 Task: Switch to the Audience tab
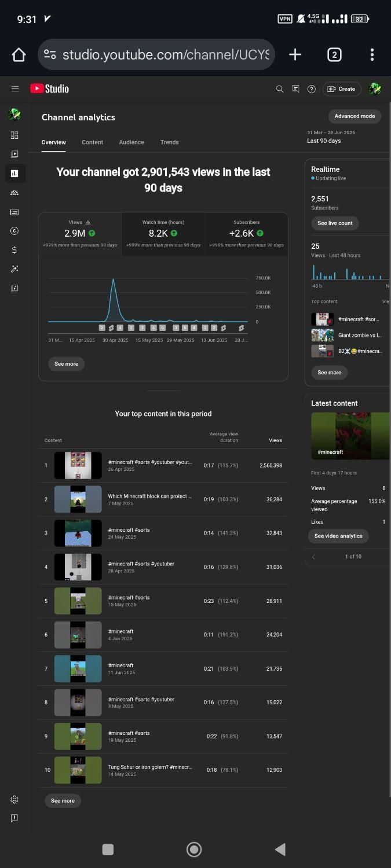click(131, 142)
